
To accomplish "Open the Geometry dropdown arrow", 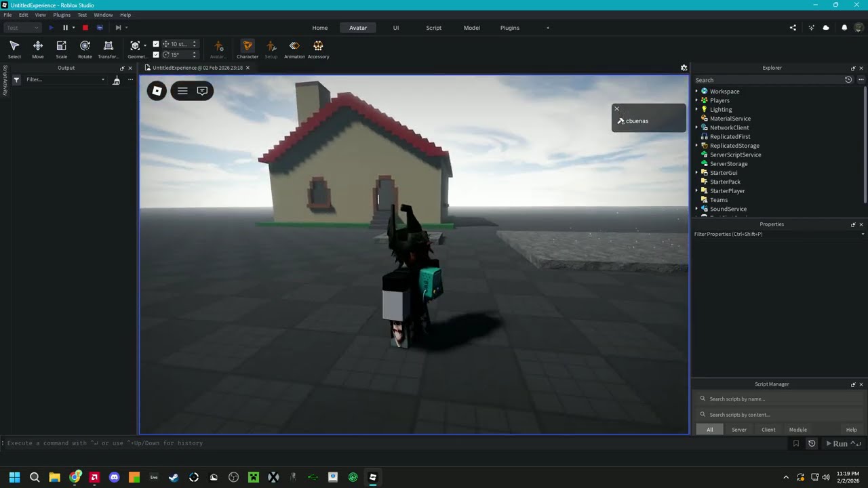I will (145, 45).
